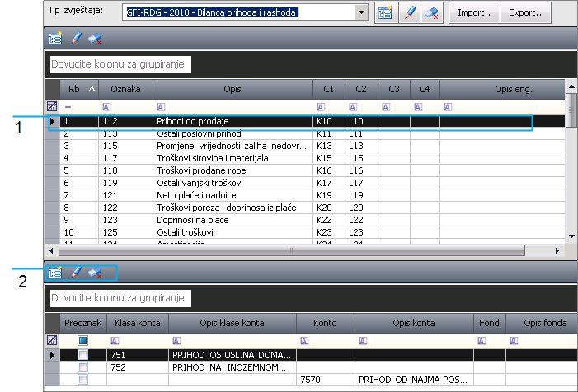Screen dimensions: 578x392
Task: Toggle Predznak checkbox for konto 7570 row
Action: click(83, 380)
